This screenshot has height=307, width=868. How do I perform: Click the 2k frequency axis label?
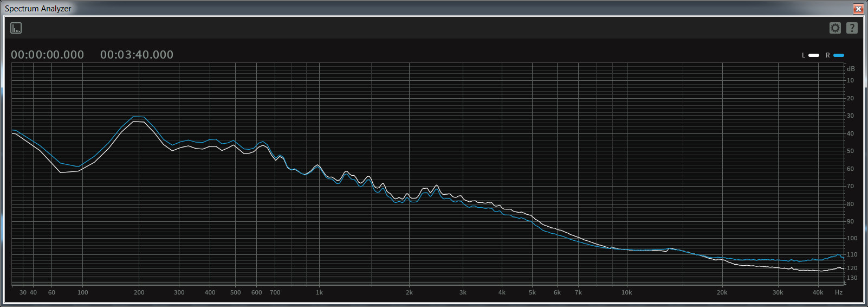[x=409, y=292]
